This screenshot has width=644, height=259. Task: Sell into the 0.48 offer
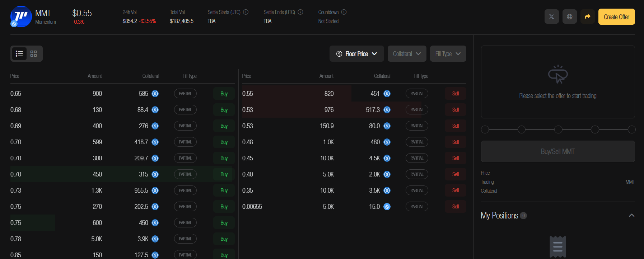pyautogui.click(x=456, y=142)
